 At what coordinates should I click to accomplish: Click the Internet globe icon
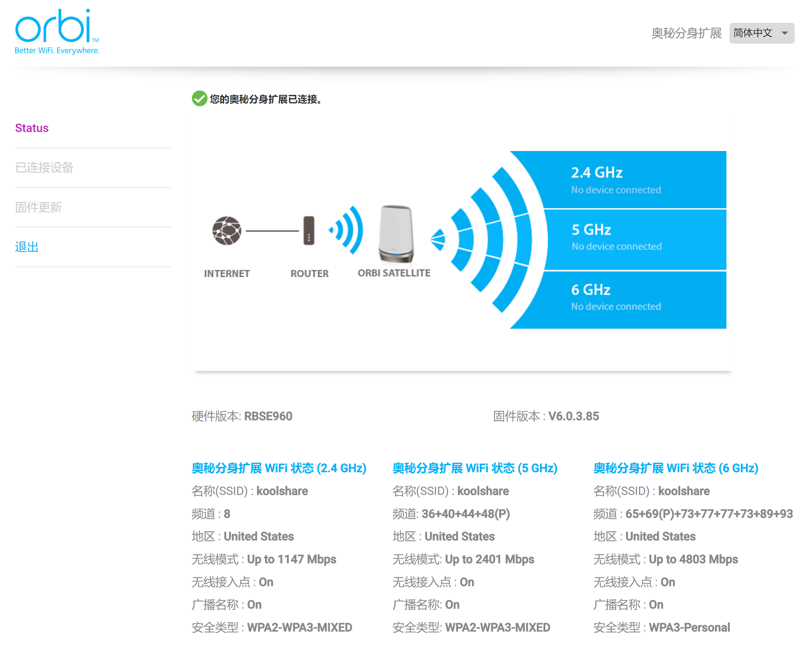point(227,231)
